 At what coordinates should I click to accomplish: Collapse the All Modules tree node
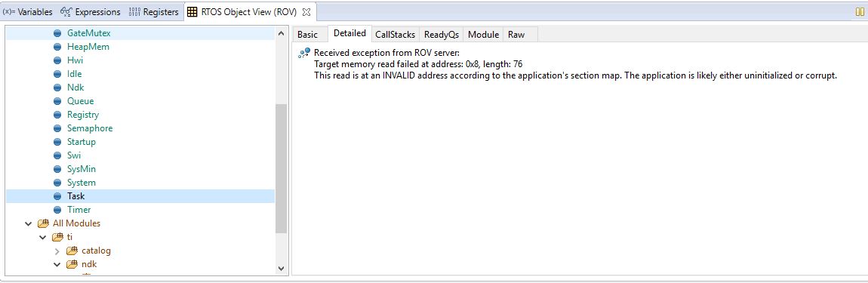pos(28,223)
